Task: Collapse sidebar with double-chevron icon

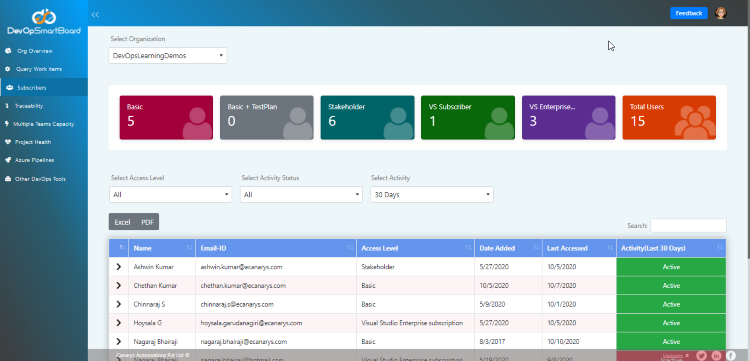Action: [95, 14]
